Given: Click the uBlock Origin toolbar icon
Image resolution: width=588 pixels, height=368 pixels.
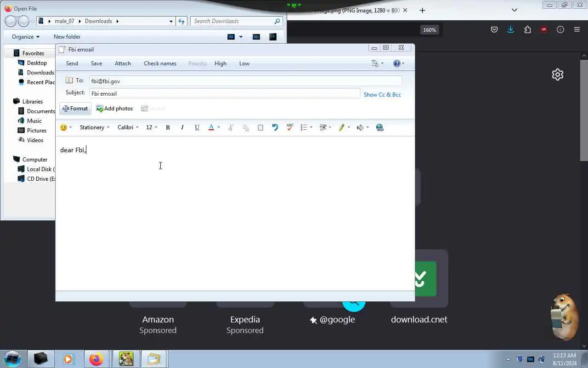Looking at the screenshot, I should point(544,29).
